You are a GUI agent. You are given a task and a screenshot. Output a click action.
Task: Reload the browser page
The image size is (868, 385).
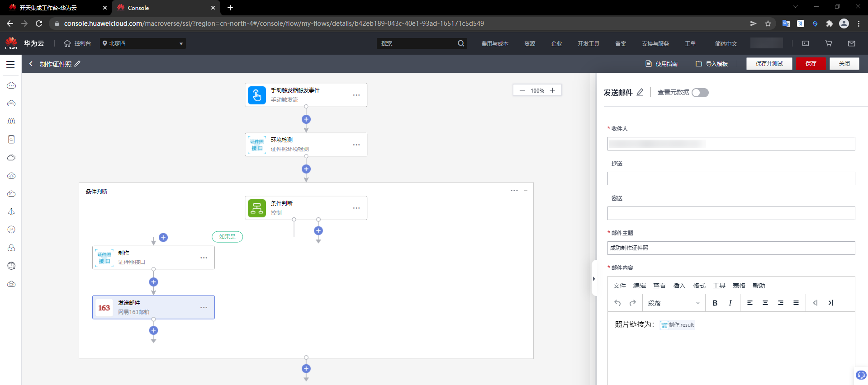[39, 23]
